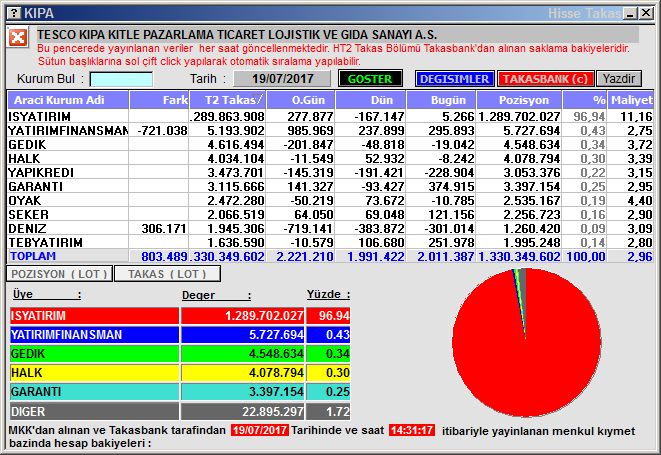Click the T2 Takas value 3.473.701
The width and height of the screenshot is (661, 455).
coord(235,172)
